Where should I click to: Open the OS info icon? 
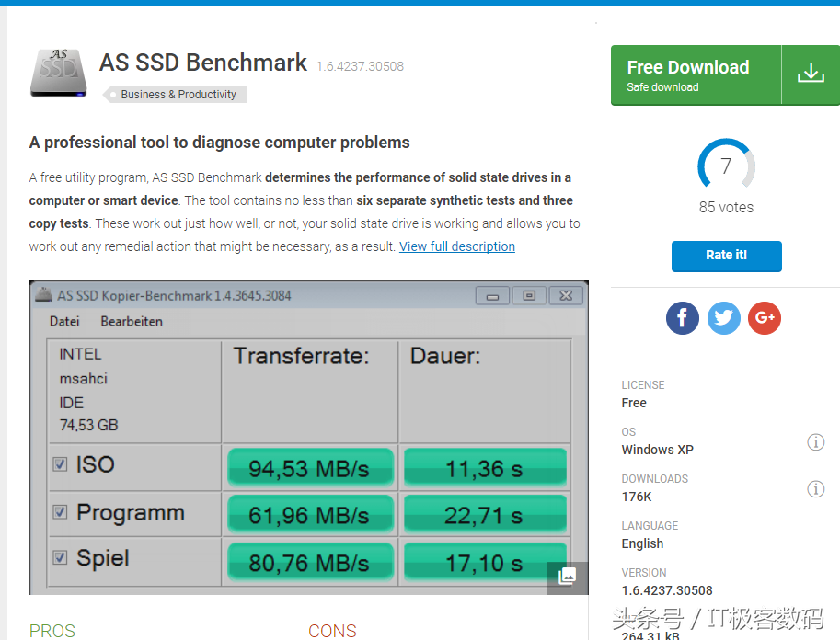pyautogui.click(x=815, y=442)
